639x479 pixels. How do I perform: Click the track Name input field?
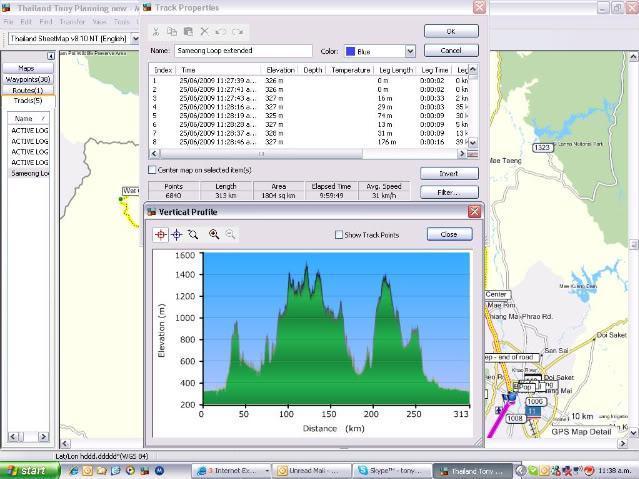tap(243, 51)
